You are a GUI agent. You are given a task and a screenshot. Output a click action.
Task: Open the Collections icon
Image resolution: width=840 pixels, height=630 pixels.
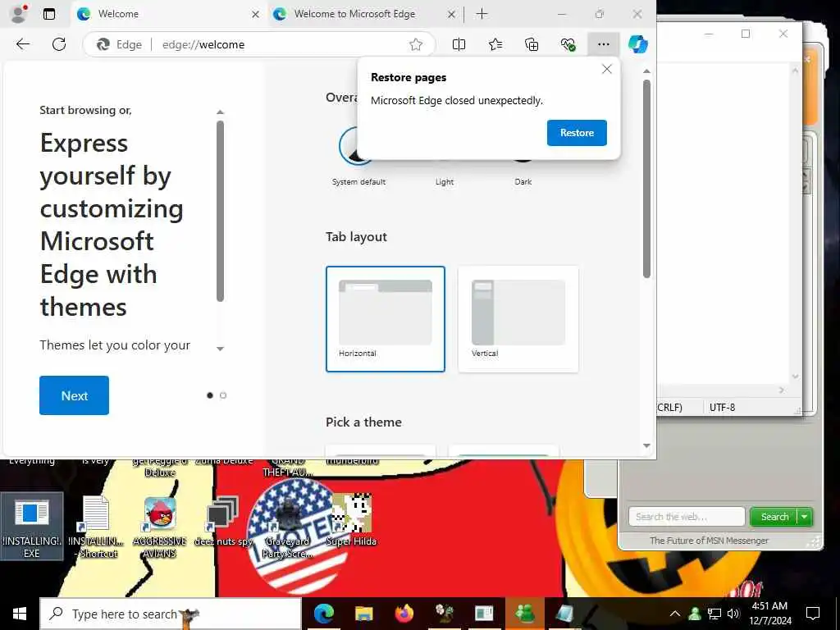[532, 44]
